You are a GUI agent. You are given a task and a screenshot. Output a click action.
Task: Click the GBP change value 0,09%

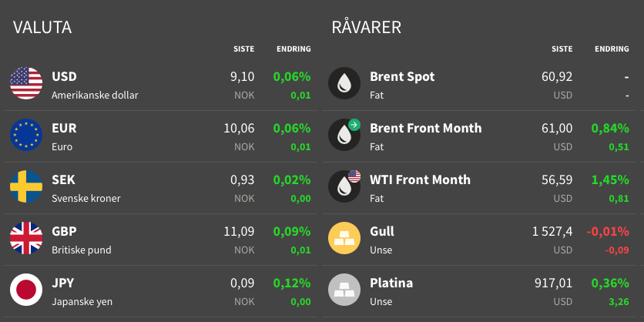[292, 232]
